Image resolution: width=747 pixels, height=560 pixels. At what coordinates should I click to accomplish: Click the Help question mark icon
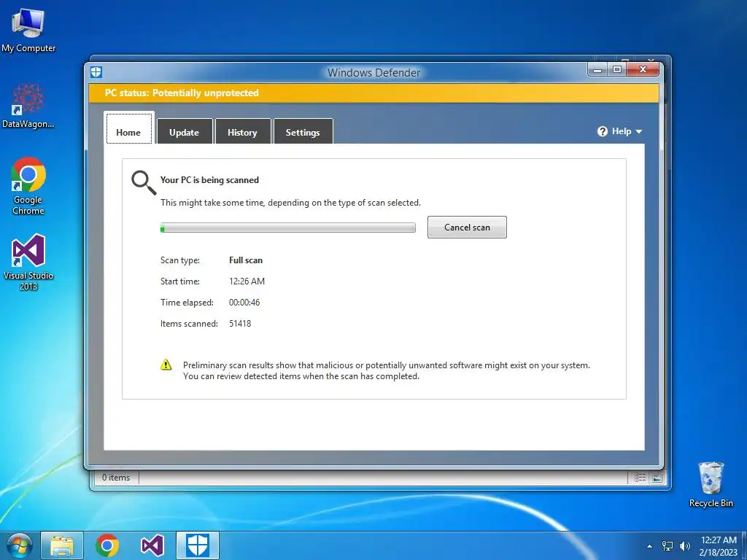click(602, 131)
